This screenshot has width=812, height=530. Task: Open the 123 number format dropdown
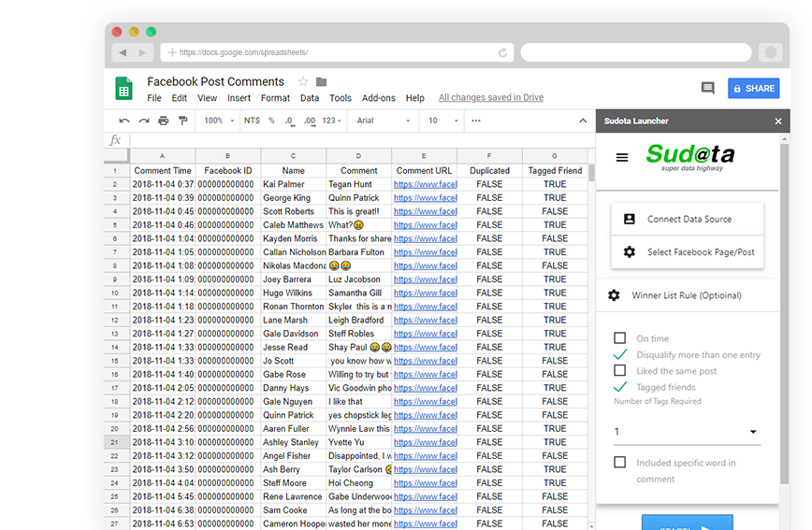pos(331,121)
